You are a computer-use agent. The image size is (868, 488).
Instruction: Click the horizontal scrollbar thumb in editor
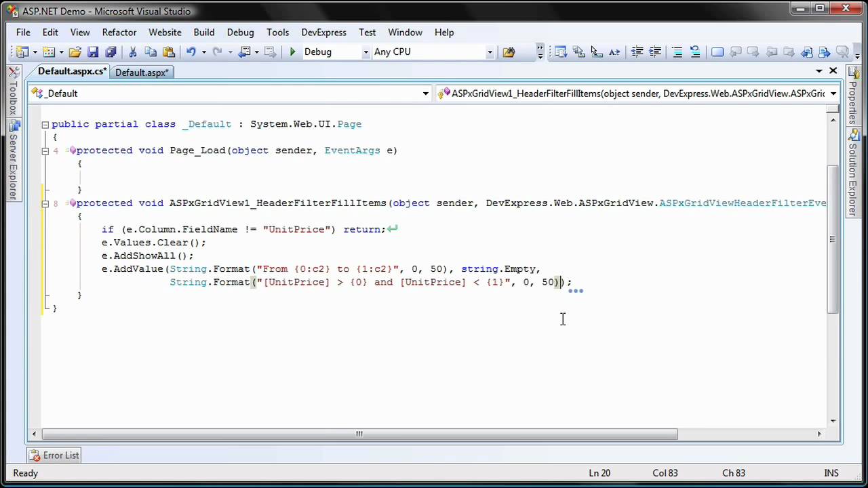pos(359,434)
